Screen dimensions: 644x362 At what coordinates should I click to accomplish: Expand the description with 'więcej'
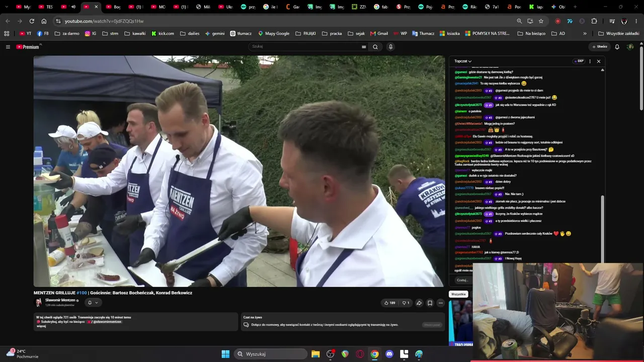pyautogui.click(x=41, y=326)
